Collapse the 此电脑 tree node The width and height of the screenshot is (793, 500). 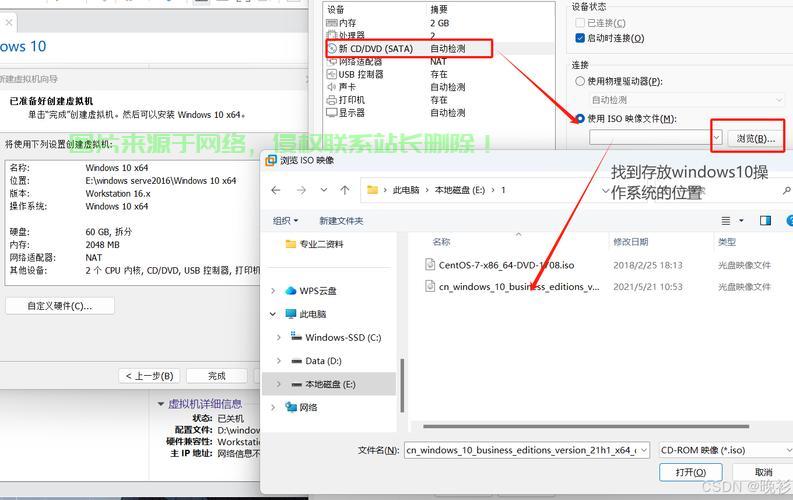[273, 314]
